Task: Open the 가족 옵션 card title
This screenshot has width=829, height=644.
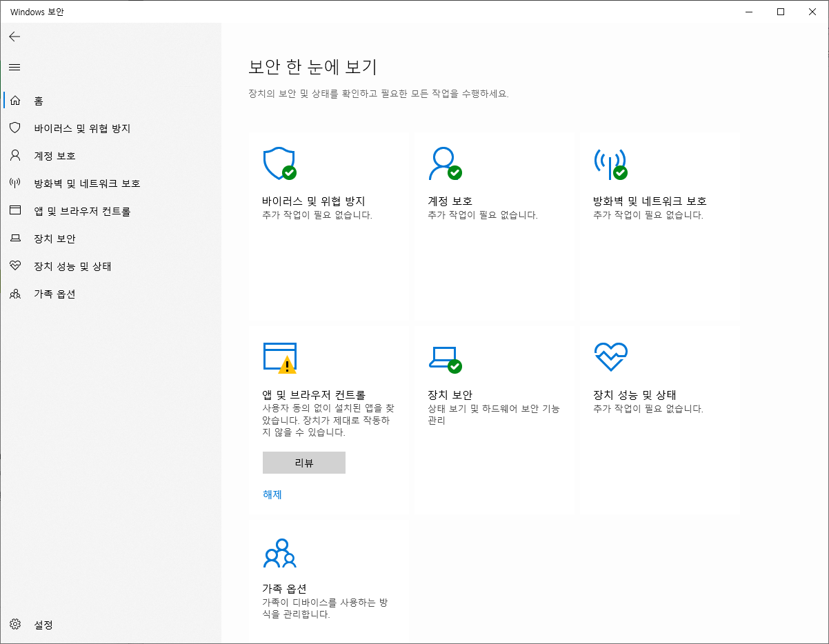Action: (285, 589)
